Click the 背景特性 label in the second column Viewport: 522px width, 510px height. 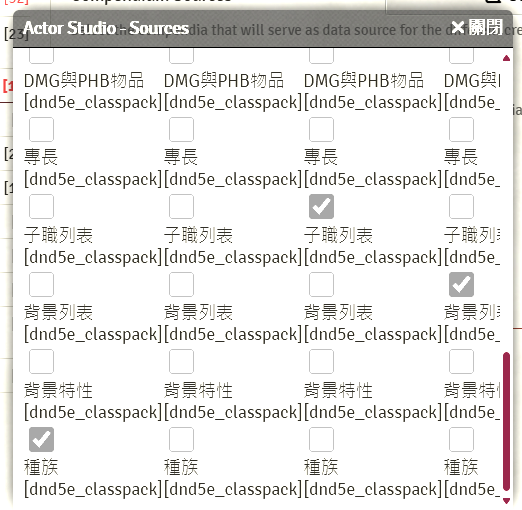[x=198, y=390]
